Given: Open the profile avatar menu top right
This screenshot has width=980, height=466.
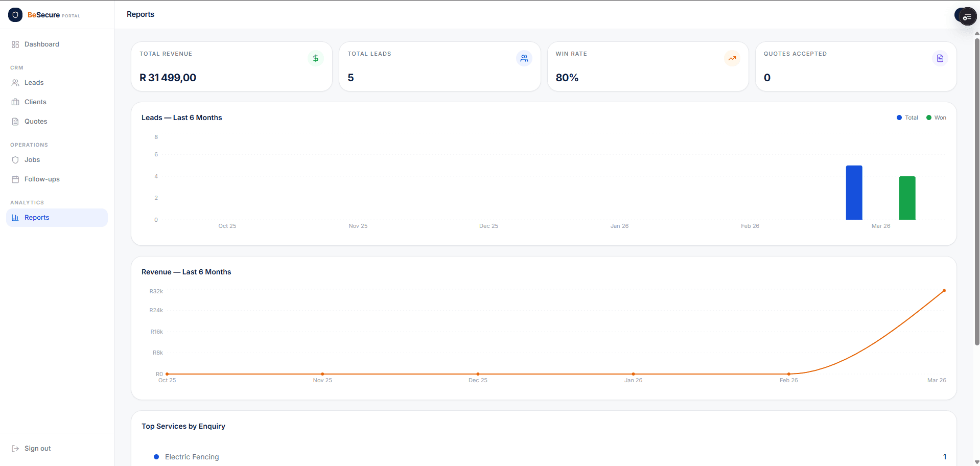Looking at the screenshot, I should [966, 16].
